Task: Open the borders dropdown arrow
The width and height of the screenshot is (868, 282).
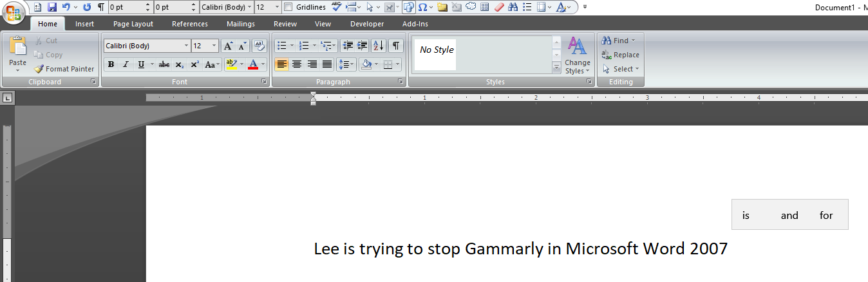Action: 398,64
